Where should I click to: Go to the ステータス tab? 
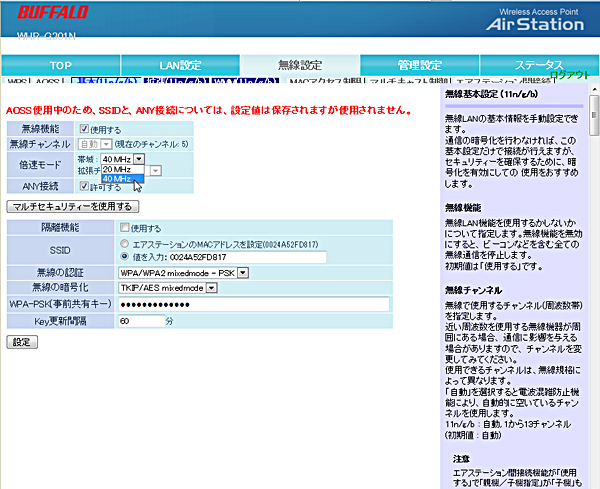538,65
